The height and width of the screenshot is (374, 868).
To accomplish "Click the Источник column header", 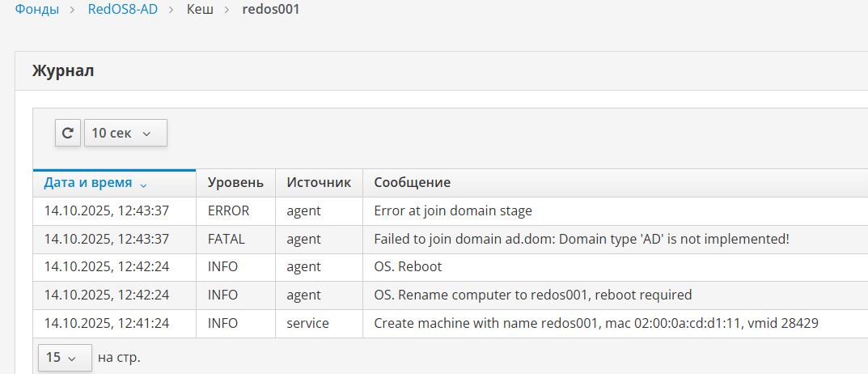I will tap(319, 183).
